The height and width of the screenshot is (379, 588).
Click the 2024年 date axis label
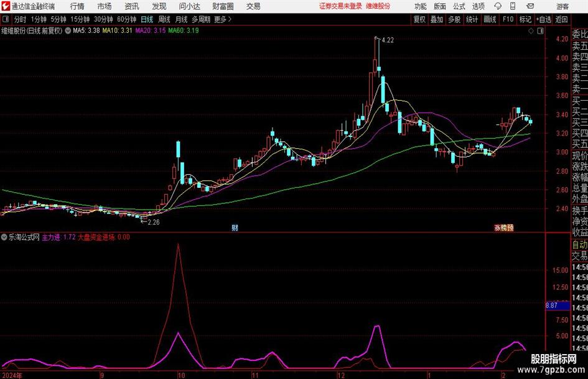[12, 375]
